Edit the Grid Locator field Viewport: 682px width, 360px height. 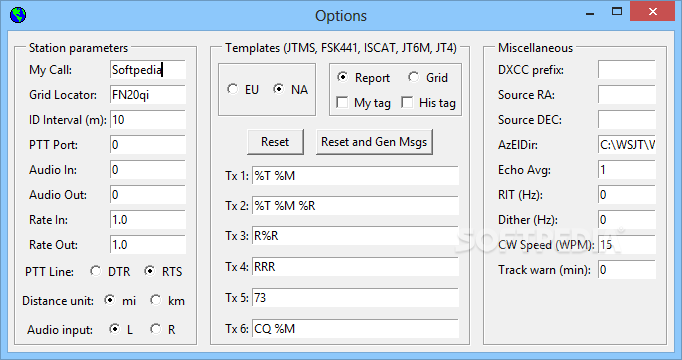click(148, 95)
